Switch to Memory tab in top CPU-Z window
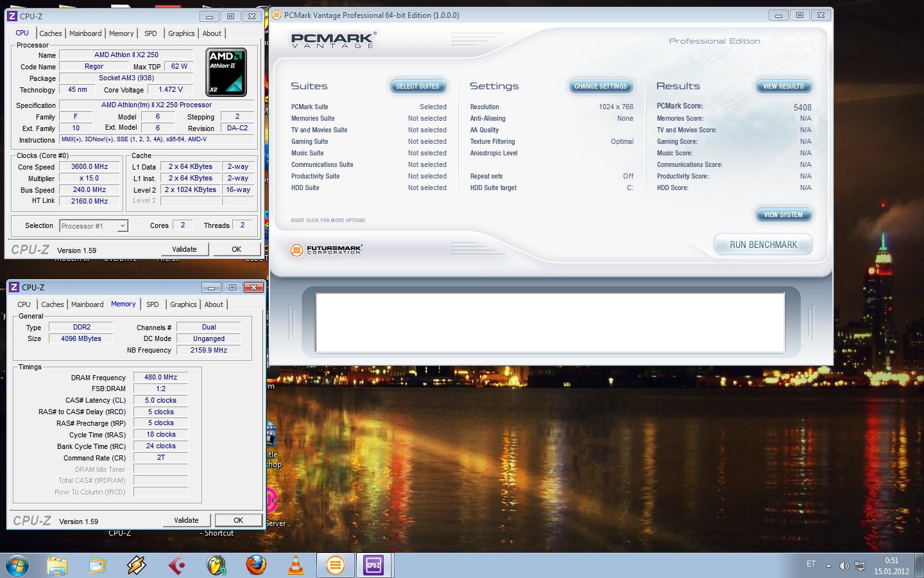Screen dimensions: 924x578 pyautogui.click(x=121, y=33)
